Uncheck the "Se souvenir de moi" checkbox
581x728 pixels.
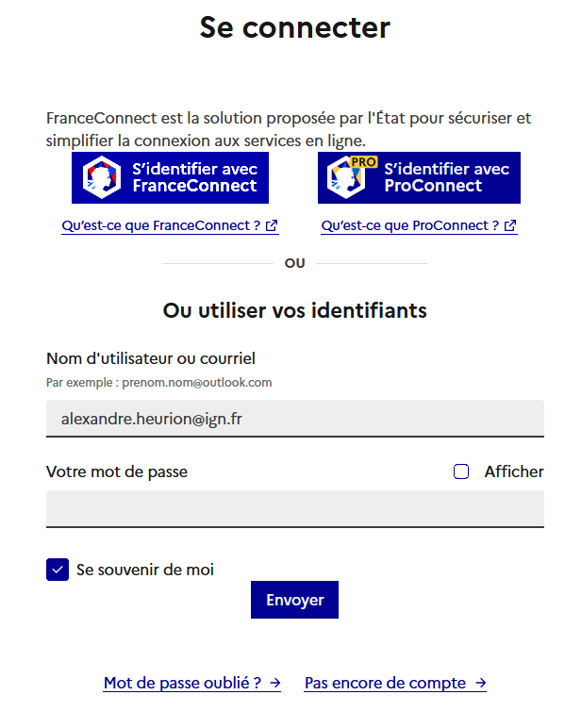point(58,570)
